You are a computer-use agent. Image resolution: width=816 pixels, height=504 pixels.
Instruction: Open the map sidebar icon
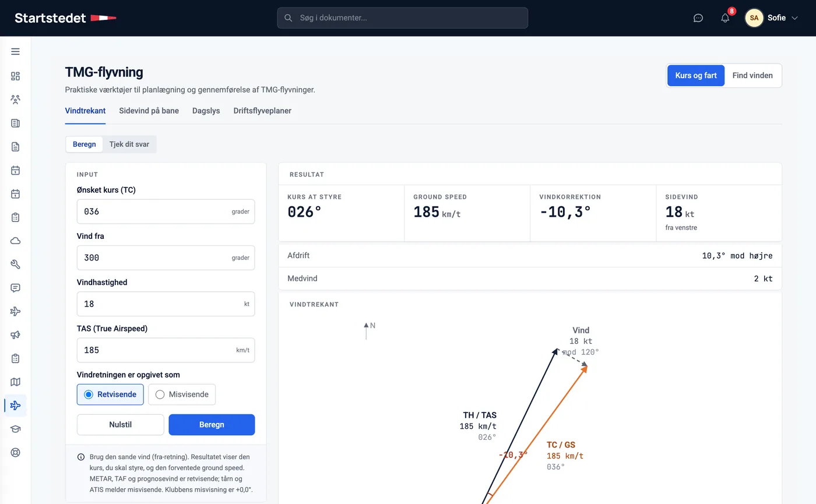point(15,382)
